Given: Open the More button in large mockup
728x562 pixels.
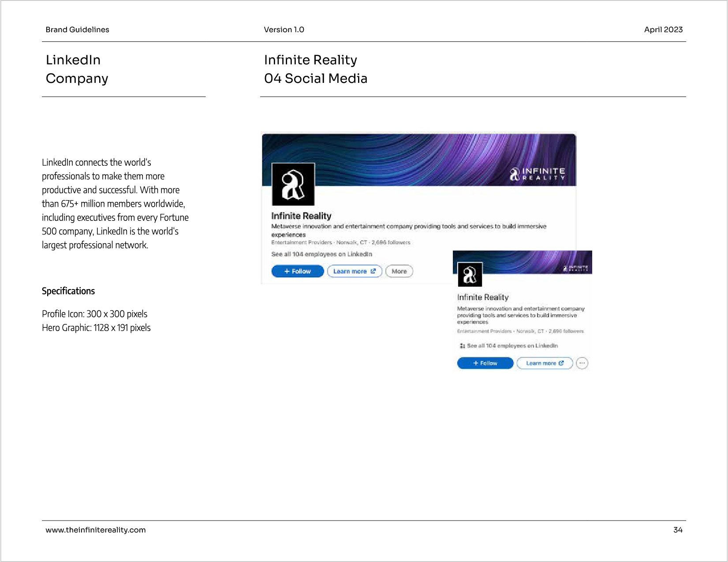Looking at the screenshot, I should (399, 271).
